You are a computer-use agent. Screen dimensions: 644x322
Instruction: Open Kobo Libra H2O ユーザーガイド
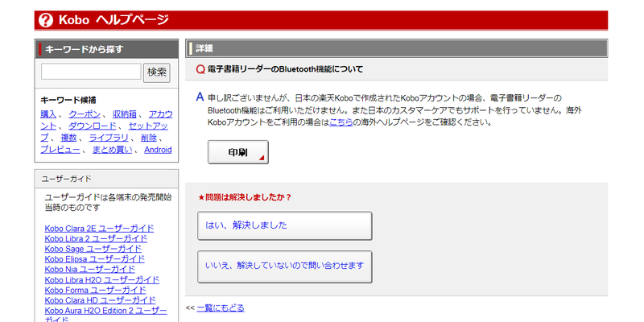(x=102, y=280)
